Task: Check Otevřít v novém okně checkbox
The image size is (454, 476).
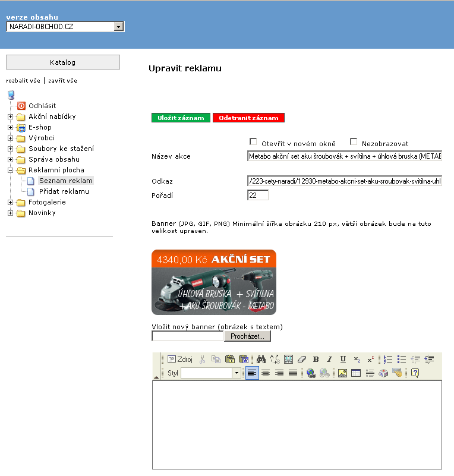Action: pyautogui.click(x=253, y=141)
